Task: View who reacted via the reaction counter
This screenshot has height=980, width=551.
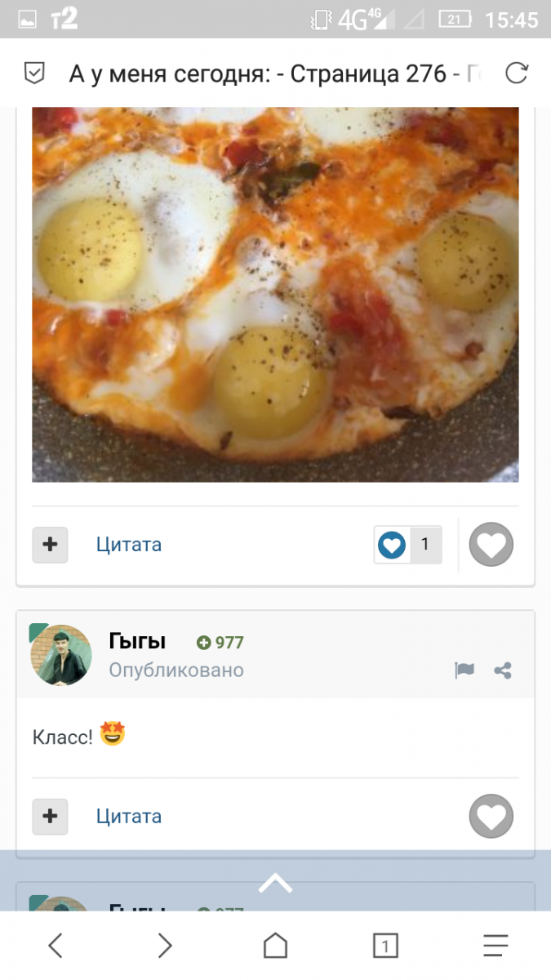Action: tap(408, 545)
